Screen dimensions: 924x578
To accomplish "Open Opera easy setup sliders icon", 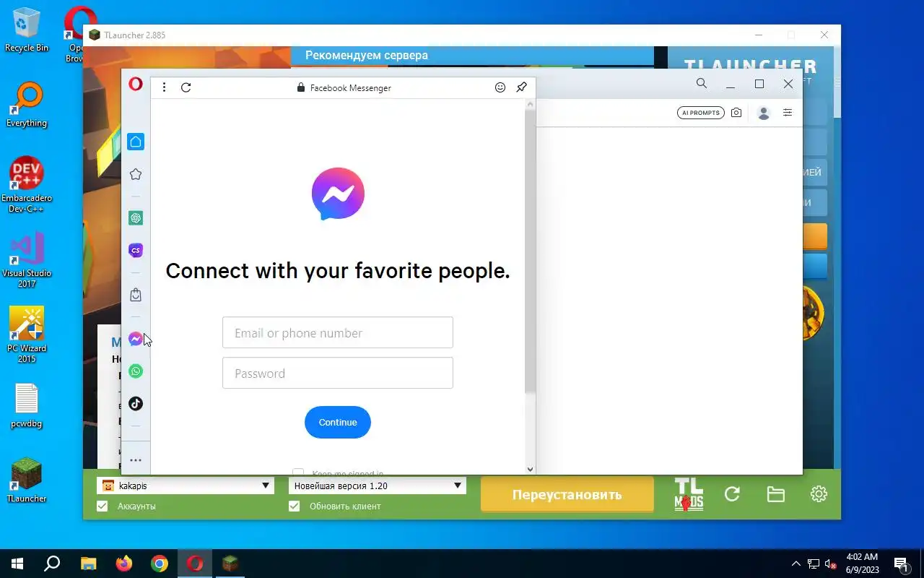I will (x=788, y=113).
